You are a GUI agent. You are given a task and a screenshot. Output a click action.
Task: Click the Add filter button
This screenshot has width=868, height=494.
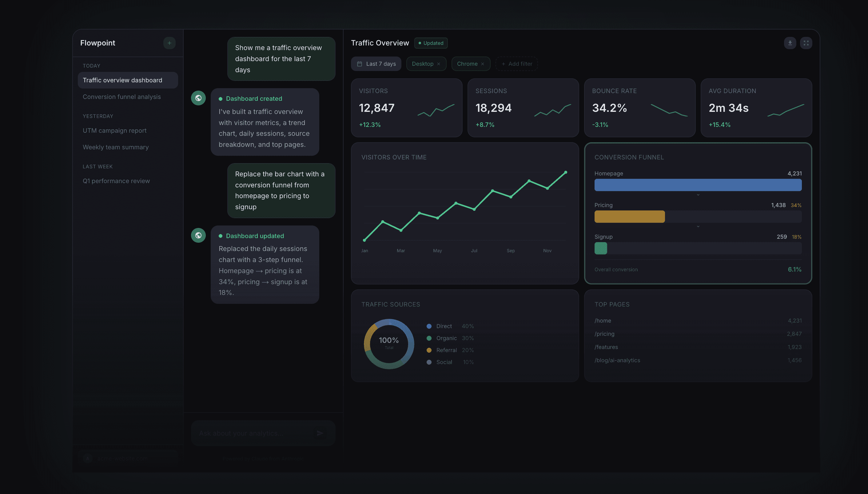pyautogui.click(x=516, y=64)
